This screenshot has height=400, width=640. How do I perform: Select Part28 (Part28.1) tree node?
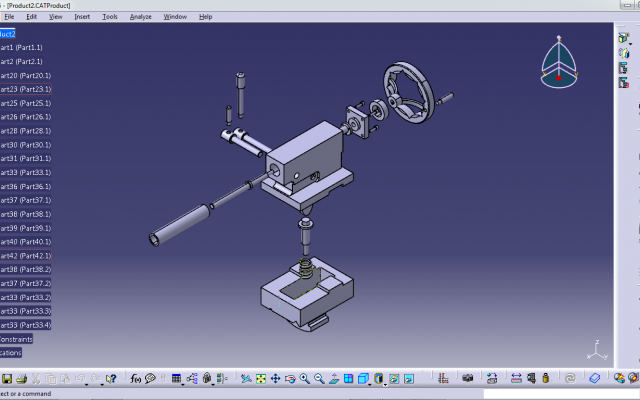tap(26, 131)
